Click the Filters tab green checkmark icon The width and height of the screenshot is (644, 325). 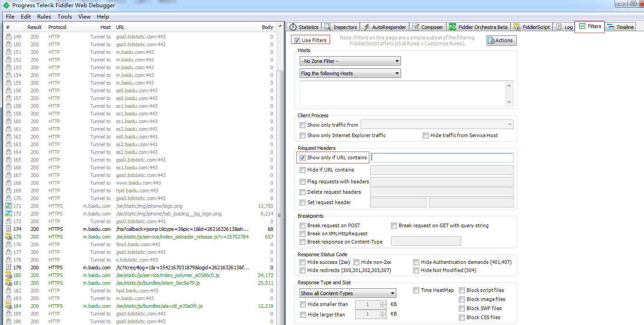[582, 26]
